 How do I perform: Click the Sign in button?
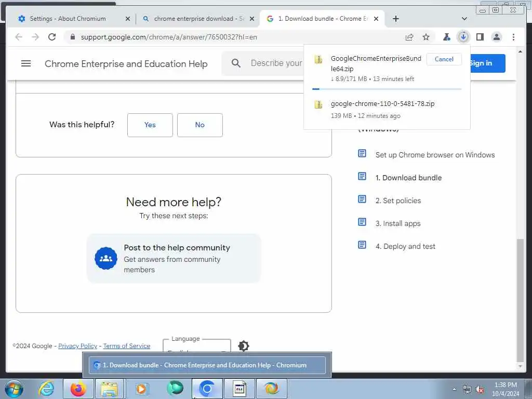pos(487,63)
